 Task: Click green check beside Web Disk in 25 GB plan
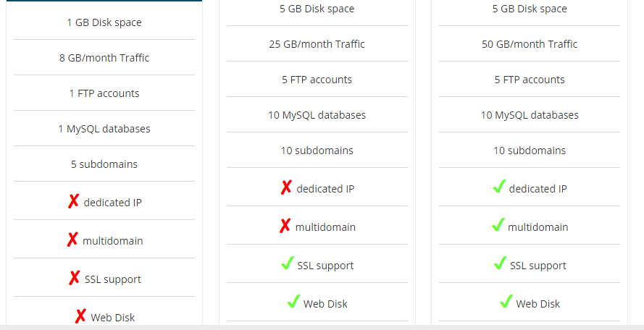point(293,301)
